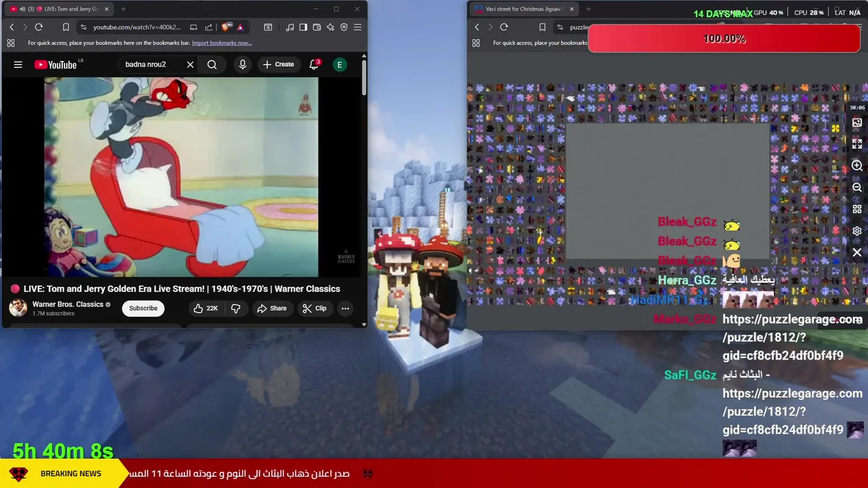Image resolution: width=868 pixels, height=488 pixels.
Task: Open the Leo AI sparkle icon
Action: pyautogui.click(x=330, y=27)
